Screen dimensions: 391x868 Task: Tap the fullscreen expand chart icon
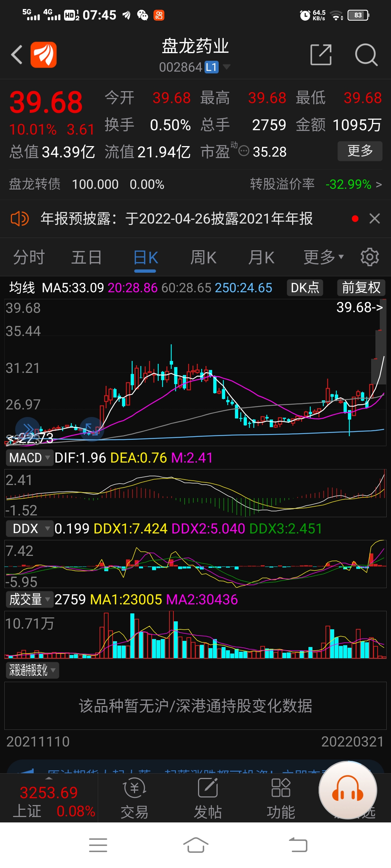click(x=92, y=429)
